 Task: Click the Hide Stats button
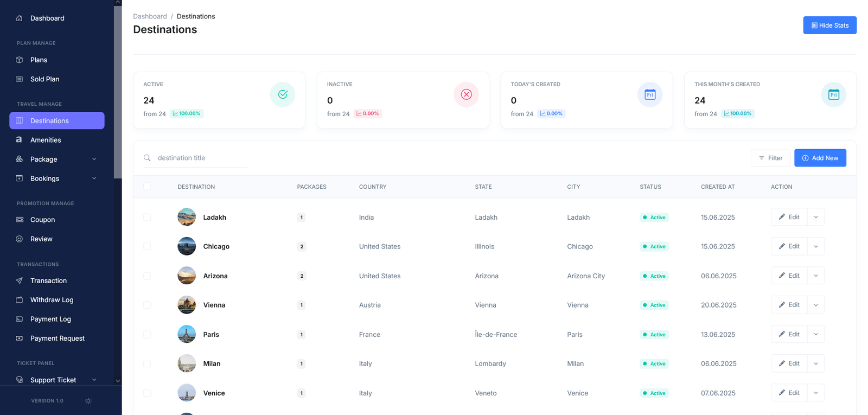[x=829, y=25]
